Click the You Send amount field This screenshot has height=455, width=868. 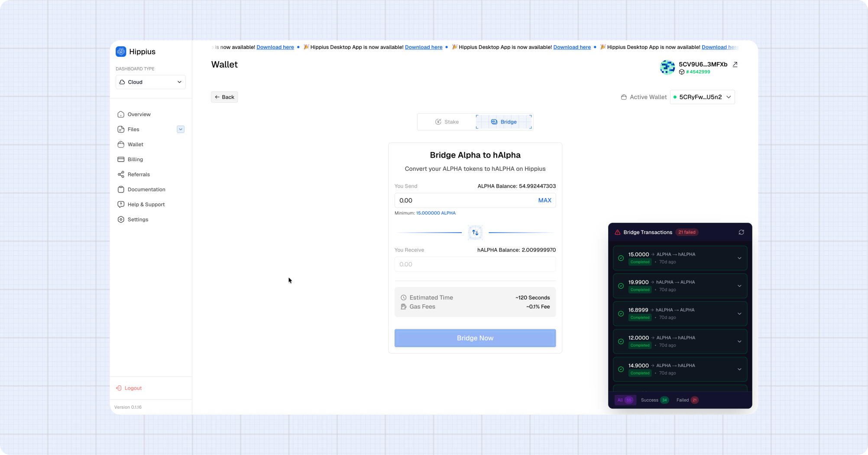475,200
